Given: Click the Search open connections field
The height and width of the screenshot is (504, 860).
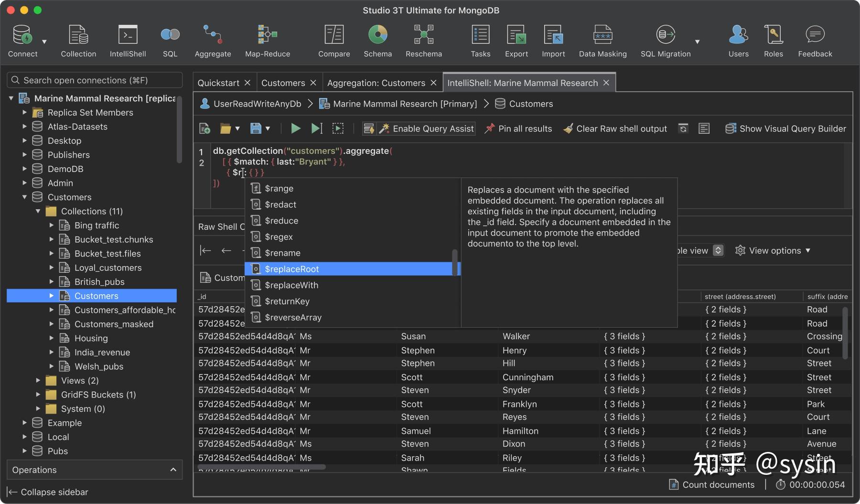Looking at the screenshot, I should (x=94, y=80).
